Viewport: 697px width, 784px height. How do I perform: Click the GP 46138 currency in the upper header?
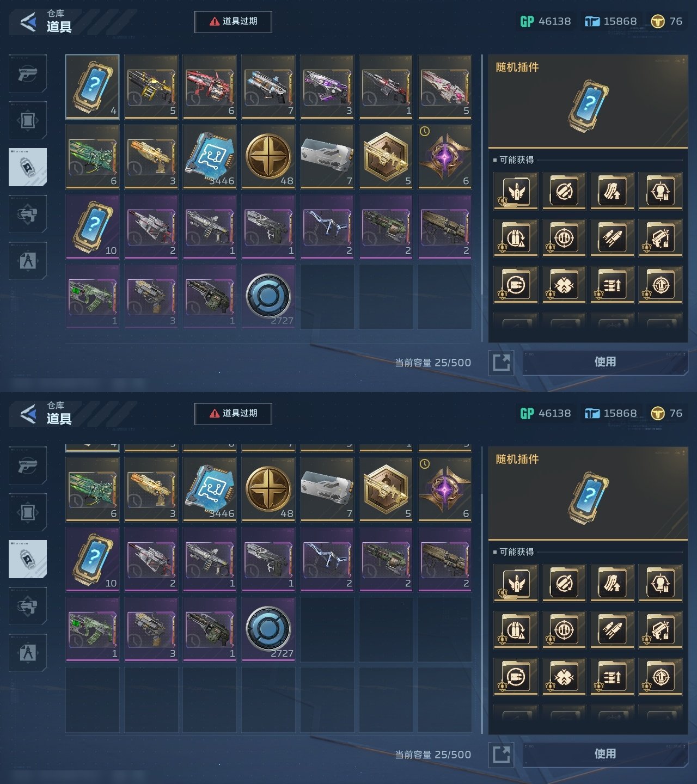545,21
